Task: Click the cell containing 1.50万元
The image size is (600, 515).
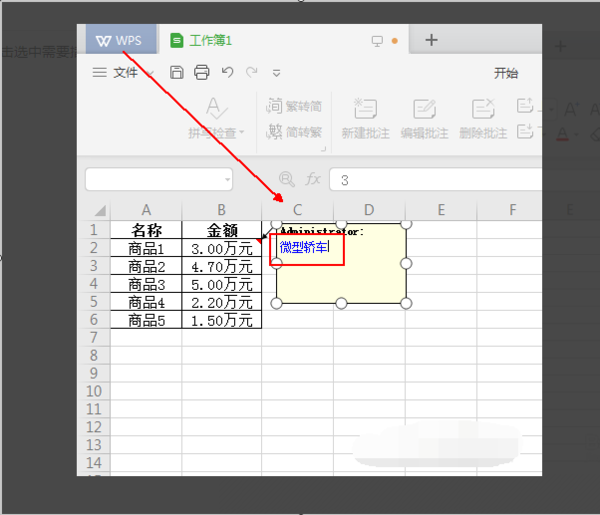Action: click(222, 320)
